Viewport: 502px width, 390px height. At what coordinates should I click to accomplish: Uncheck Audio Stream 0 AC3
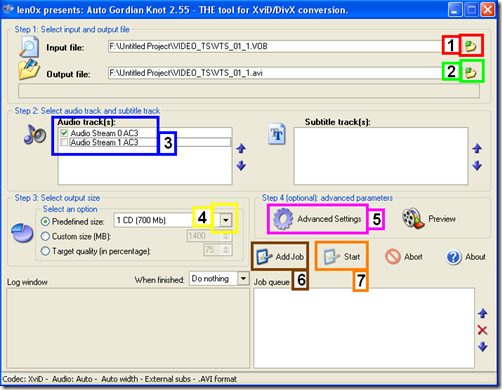64,133
